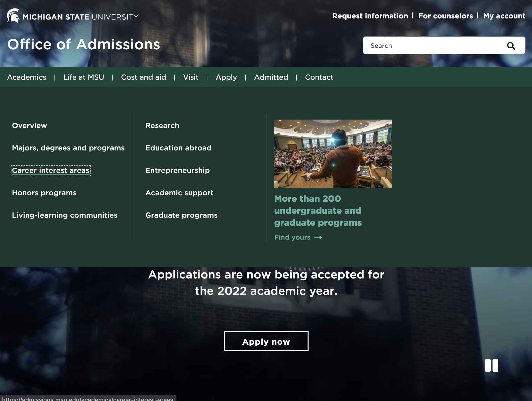Screen dimensions: 532x401
Task: Open Office of Admissions home link
Action: 84,44
